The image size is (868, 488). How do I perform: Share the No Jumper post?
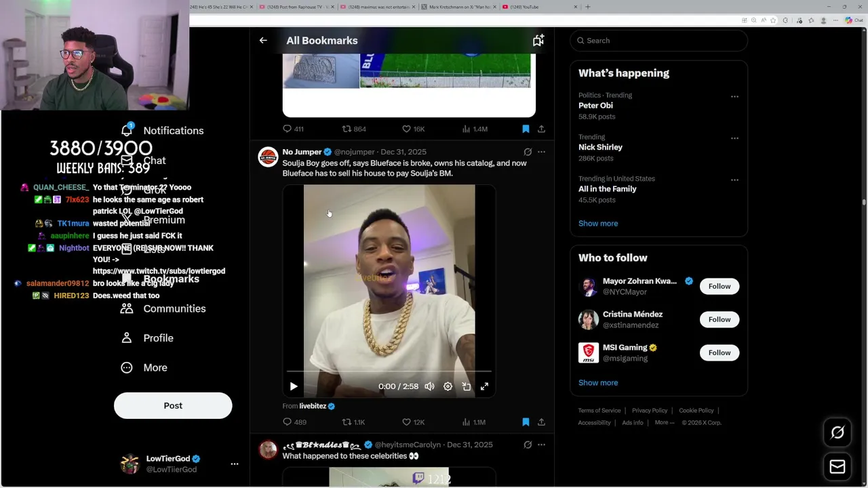coord(541,422)
